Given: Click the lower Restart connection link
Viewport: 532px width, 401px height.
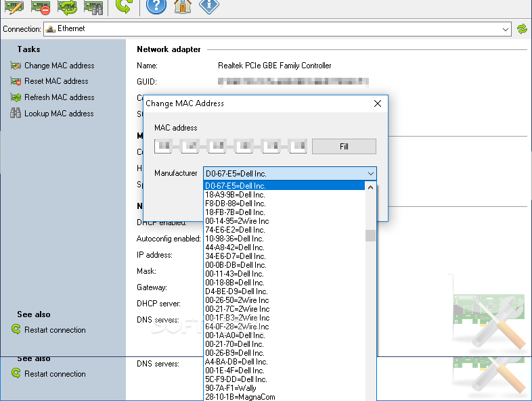Looking at the screenshot, I should click(x=55, y=374).
